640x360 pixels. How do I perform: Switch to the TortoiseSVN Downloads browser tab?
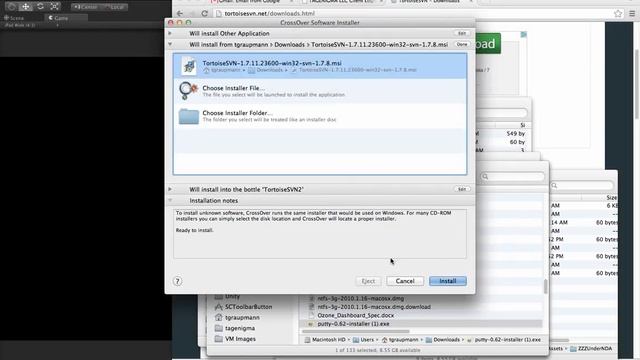click(429, 2)
